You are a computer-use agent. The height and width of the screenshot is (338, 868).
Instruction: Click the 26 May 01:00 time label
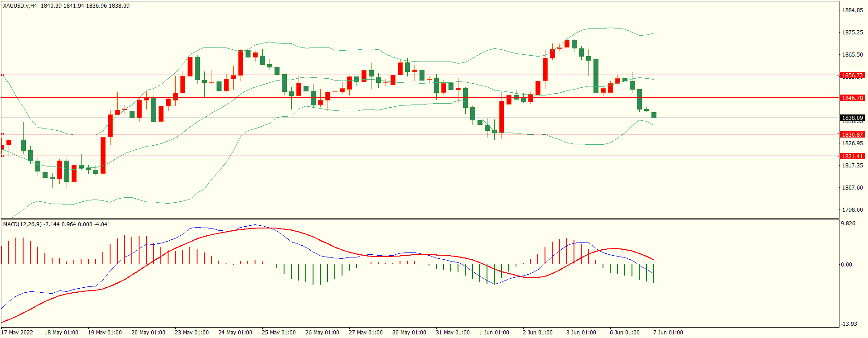click(x=322, y=333)
